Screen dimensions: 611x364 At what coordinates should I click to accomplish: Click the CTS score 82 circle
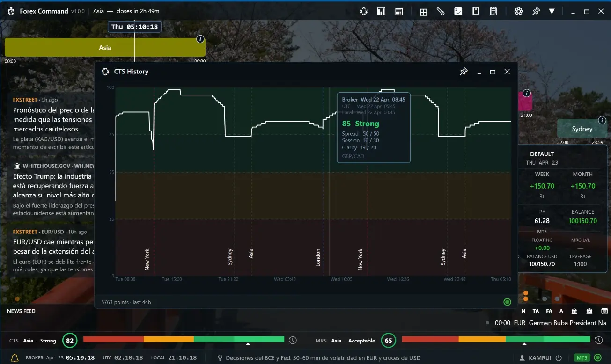(x=70, y=341)
